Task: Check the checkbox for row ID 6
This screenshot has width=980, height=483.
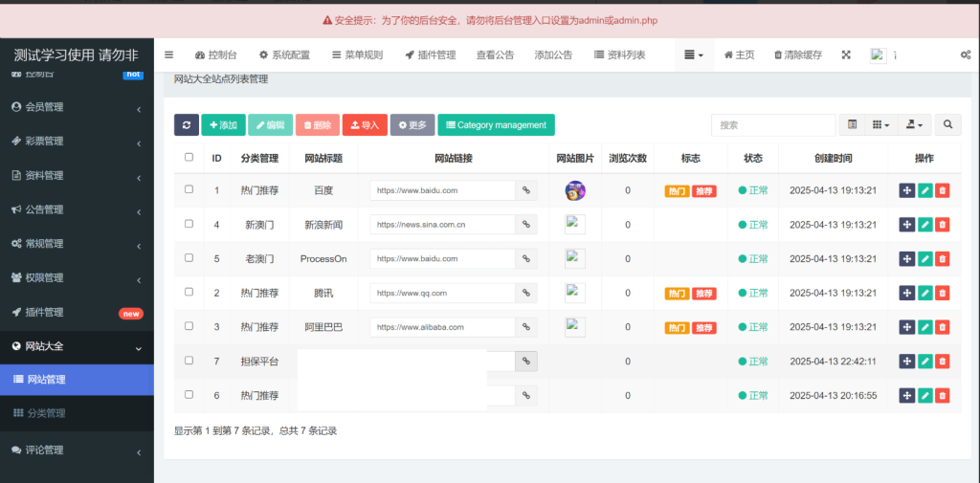Action: point(189,394)
